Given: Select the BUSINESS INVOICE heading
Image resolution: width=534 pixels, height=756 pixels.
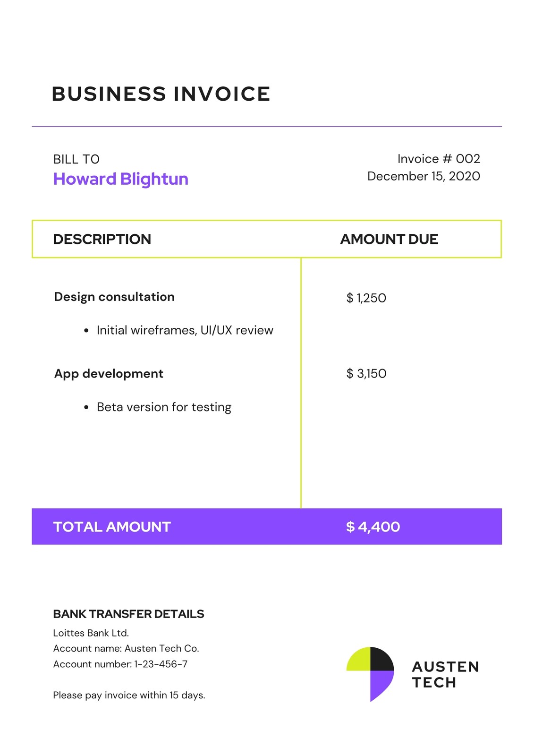Looking at the screenshot, I should [161, 94].
